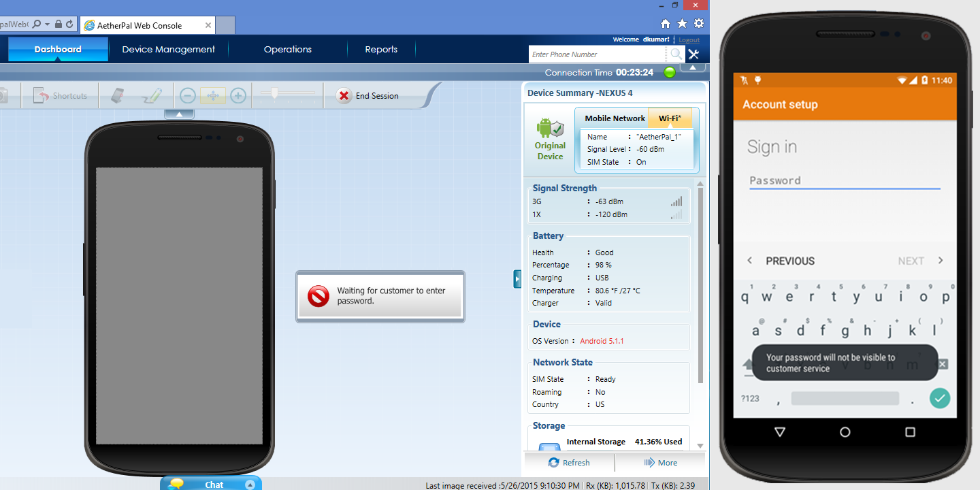
Task: Click the browser refresh icon in address bar
Action: click(x=69, y=24)
